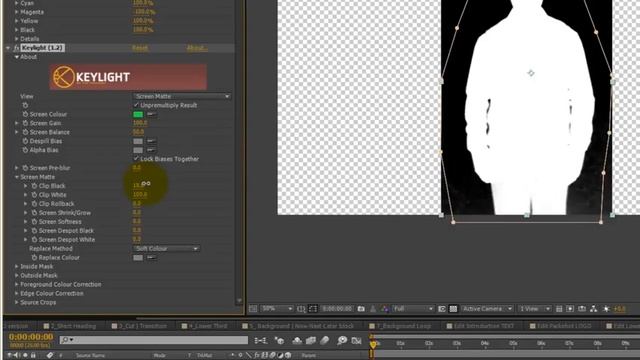The height and width of the screenshot is (360, 640).
Task: Open the View Screen Matte dropdown
Action: 182,96
